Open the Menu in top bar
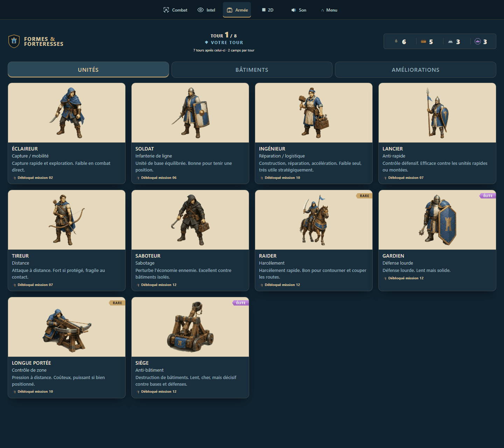The image size is (504, 448). (x=329, y=10)
